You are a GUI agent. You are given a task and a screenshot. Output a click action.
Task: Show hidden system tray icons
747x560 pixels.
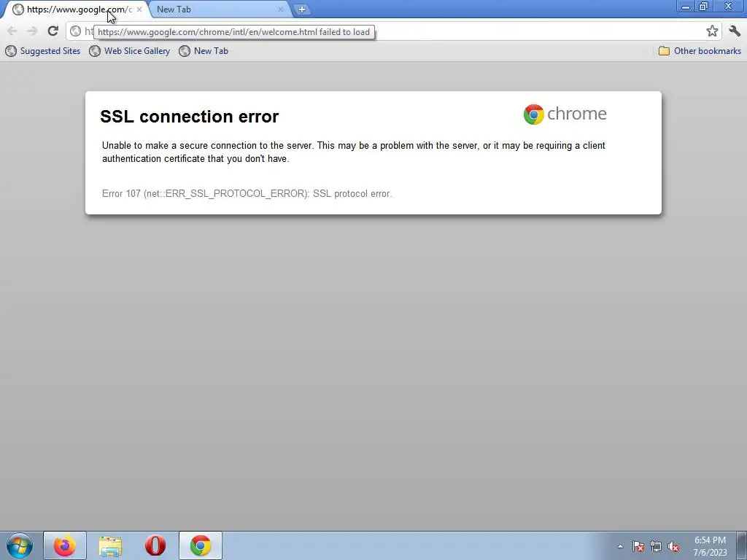[620, 546]
